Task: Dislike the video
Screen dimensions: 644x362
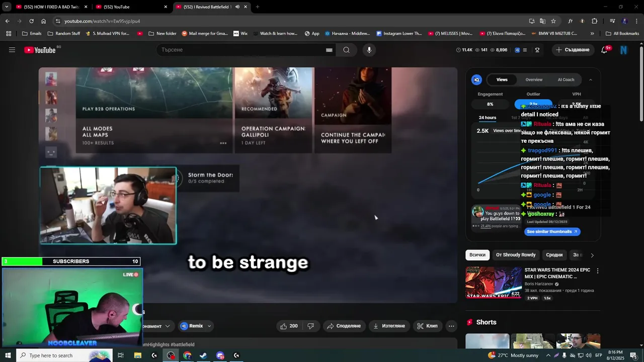Action: [310, 326]
